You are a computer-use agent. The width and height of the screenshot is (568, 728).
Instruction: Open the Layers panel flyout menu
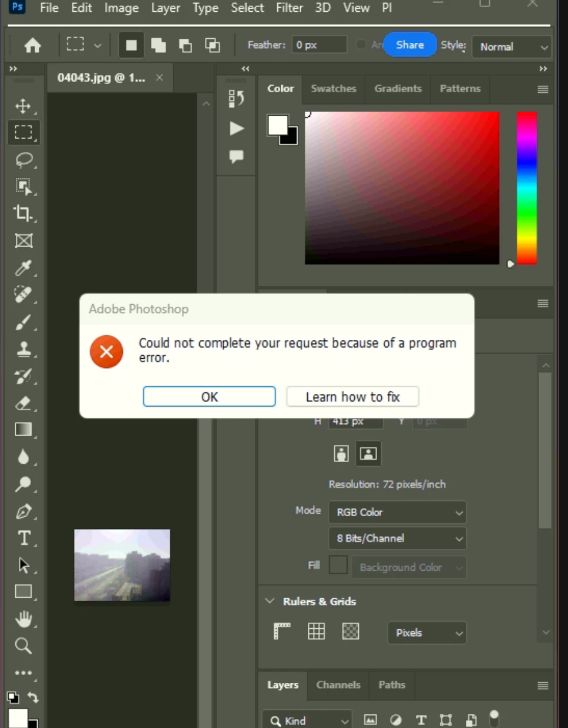pos(543,685)
